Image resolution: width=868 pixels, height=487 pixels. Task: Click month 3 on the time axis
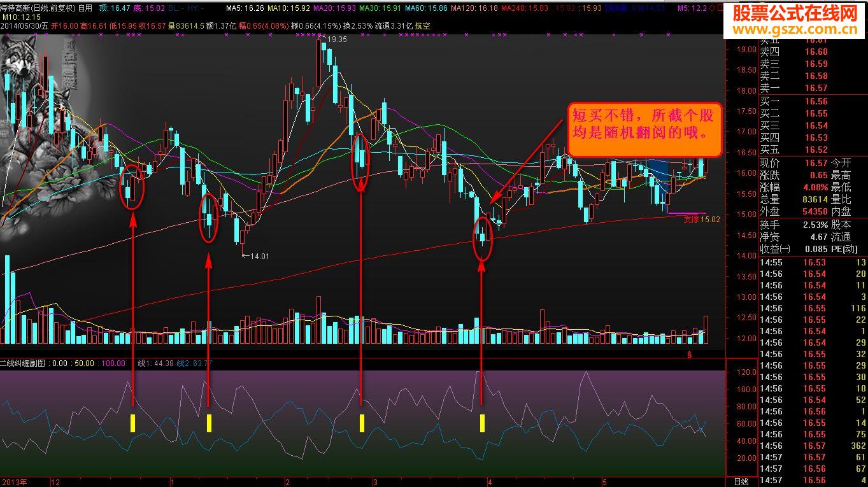coord(377,483)
